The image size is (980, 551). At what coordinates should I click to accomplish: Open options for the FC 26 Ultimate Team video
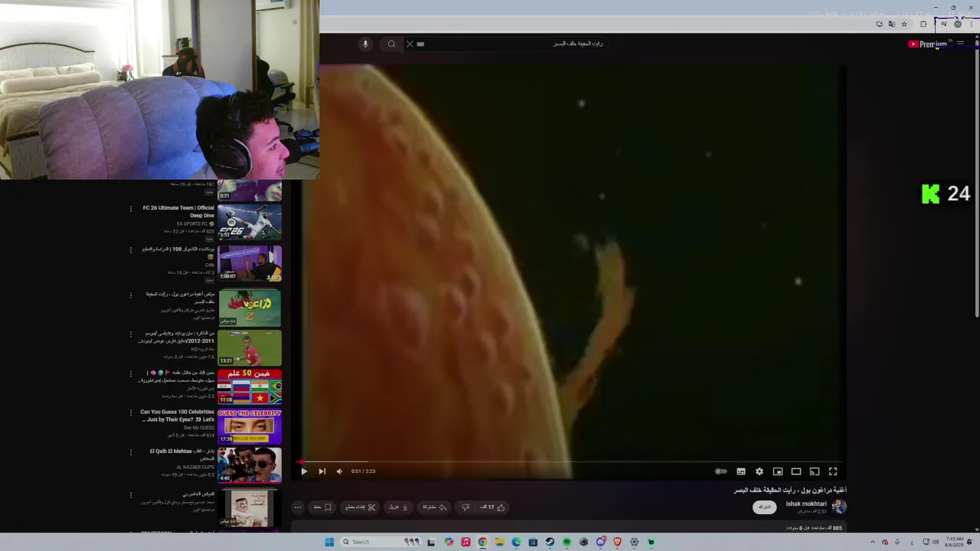130,208
